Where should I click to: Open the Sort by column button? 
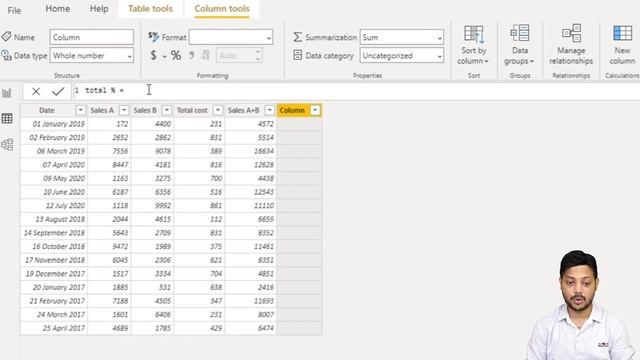[x=473, y=44]
